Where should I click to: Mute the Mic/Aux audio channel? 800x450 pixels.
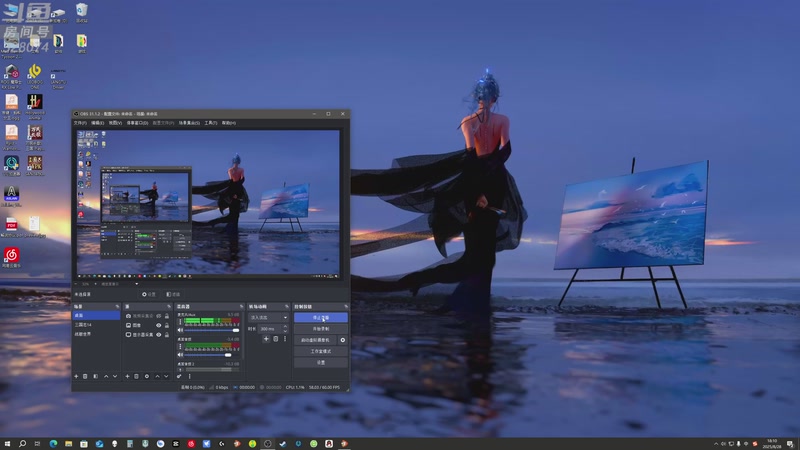pos(180,331)
